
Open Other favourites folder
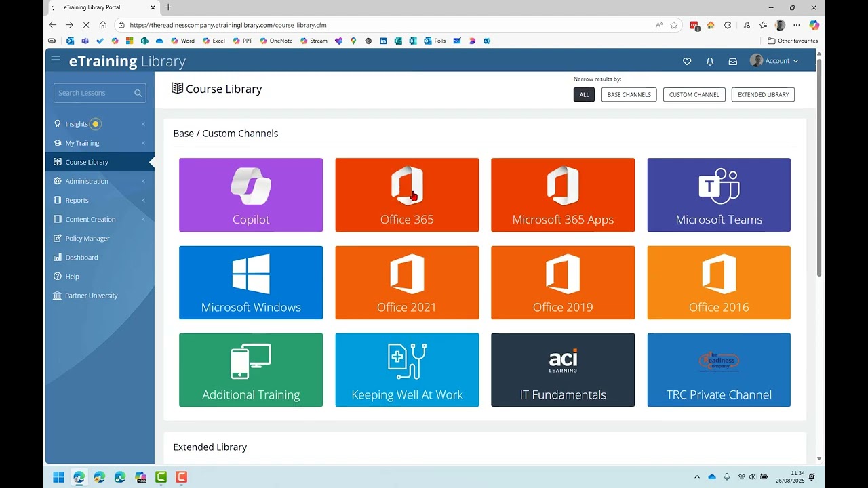tap(793, 41)
